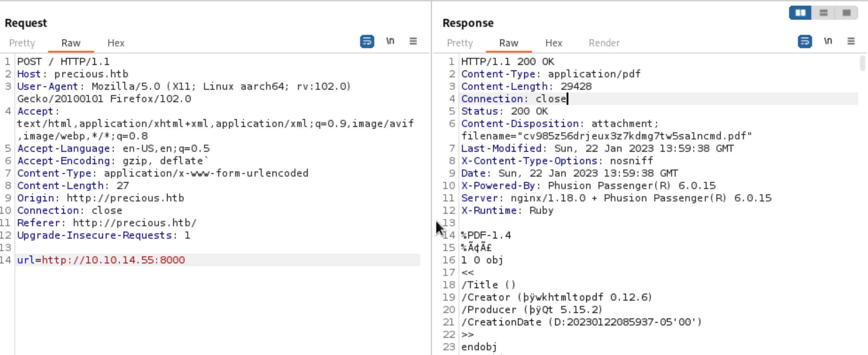Click the '/Title ()' line
Image resolution: width=868 pixels, height=355 pixels.
pyautogui.click(x=488, y=285)
